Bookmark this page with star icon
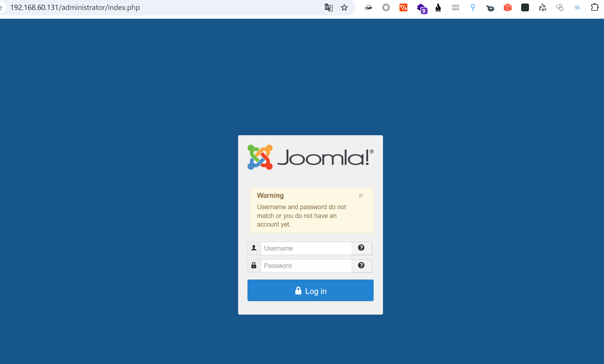The width and height of the screenshot is (604, 364). 344,7
